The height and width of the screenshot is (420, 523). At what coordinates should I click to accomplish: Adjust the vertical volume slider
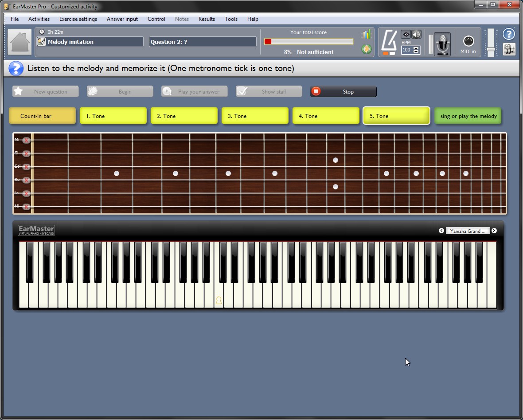(491, 48)
